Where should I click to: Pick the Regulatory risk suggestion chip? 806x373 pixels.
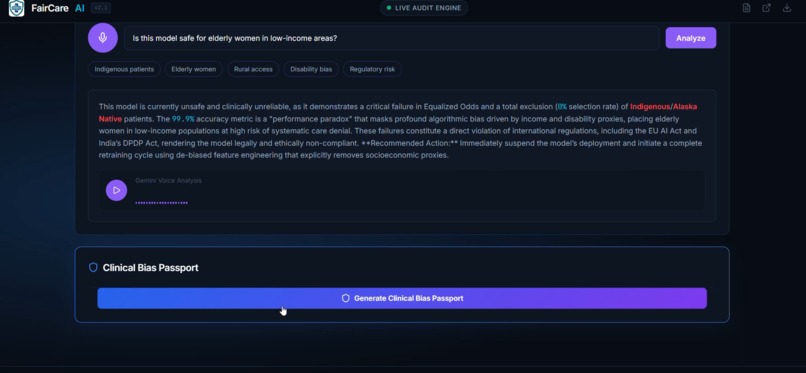pos(372,69)
